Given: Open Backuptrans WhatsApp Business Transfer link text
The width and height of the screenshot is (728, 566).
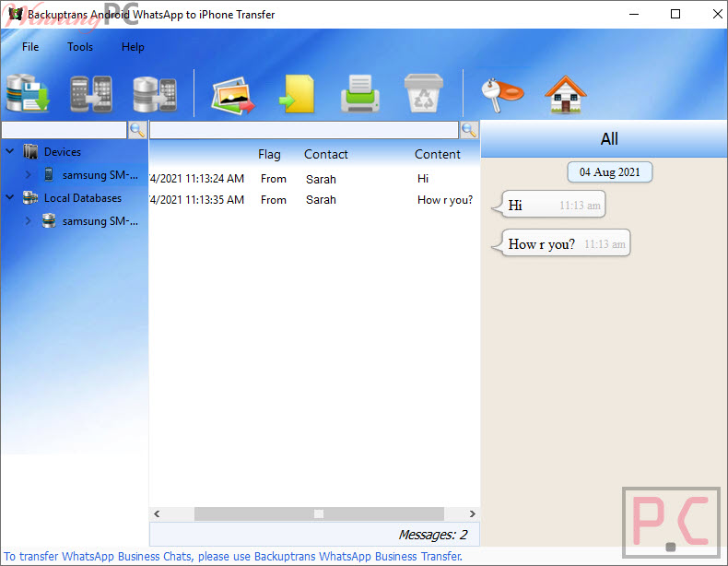Looking at the screenshot, I should [x=358, y=556].
